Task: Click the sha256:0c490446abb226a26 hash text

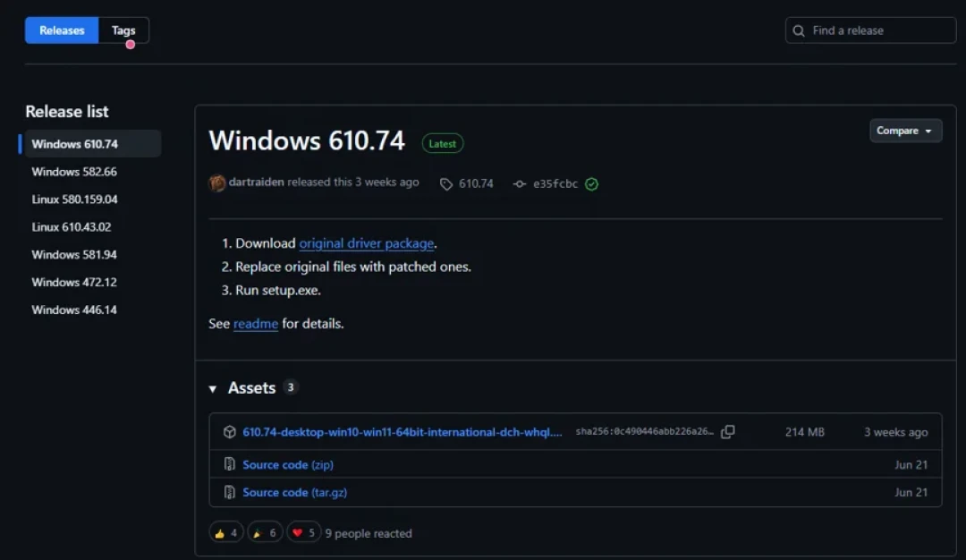Action: (x=644, y=431)
